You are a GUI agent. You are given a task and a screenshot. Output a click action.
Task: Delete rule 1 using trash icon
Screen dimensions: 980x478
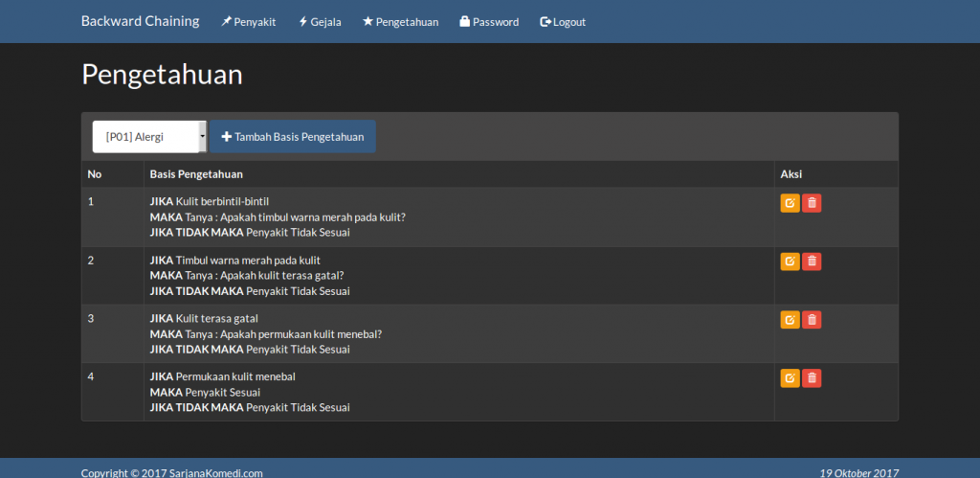point(812,203)
